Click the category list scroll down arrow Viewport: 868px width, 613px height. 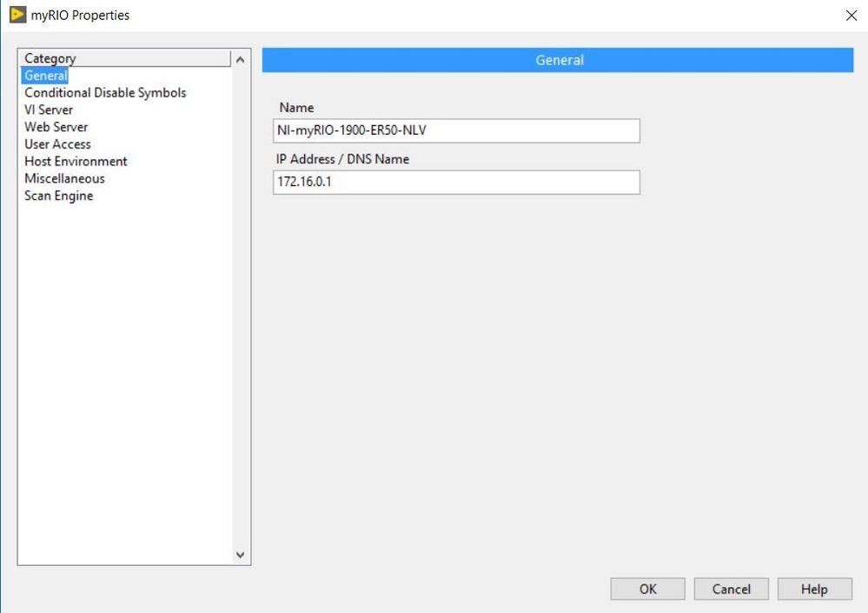(241, 554)
